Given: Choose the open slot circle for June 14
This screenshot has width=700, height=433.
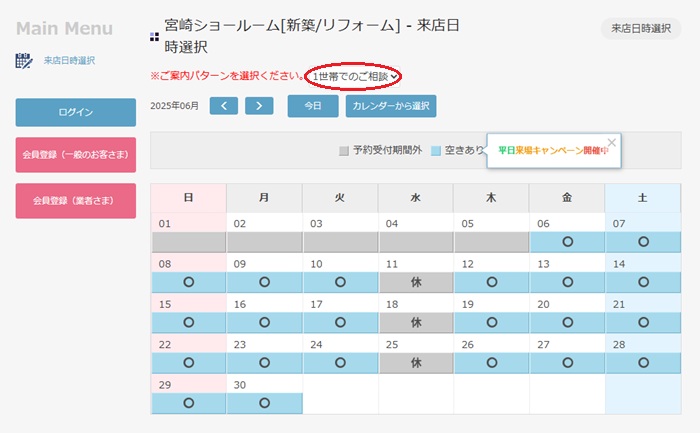Looking at the screenshot, I should pyautogui.click(x=643, y=282).
